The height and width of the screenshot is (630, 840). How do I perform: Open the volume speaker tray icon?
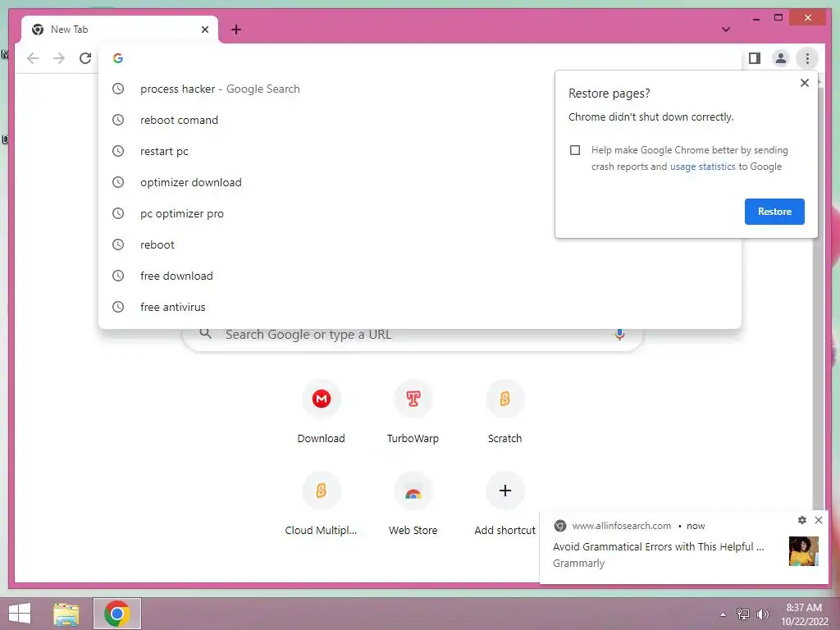point(762,614)
